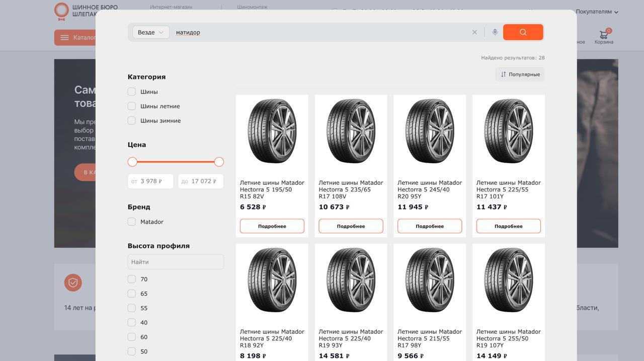Focus the матидор search text field
The image size is (644, 361).
[321, 32]
